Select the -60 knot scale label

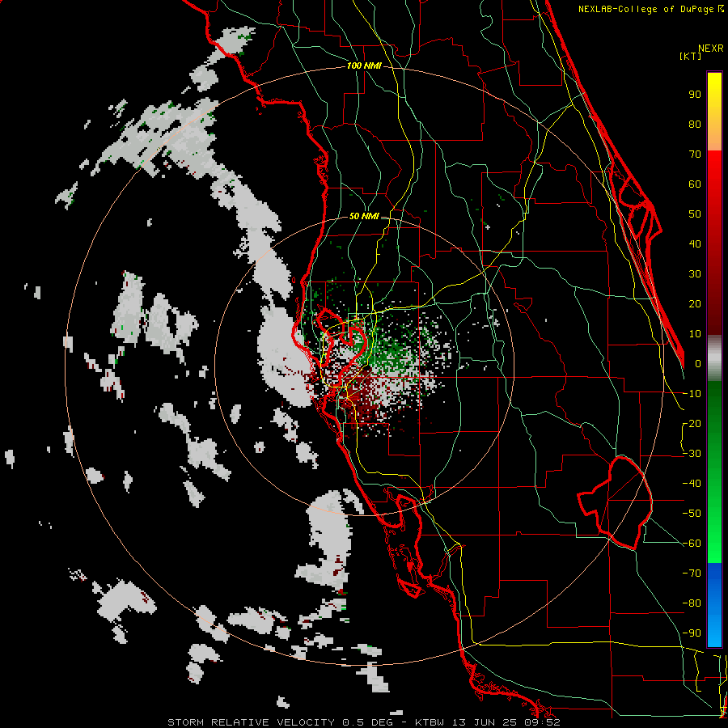692,544
